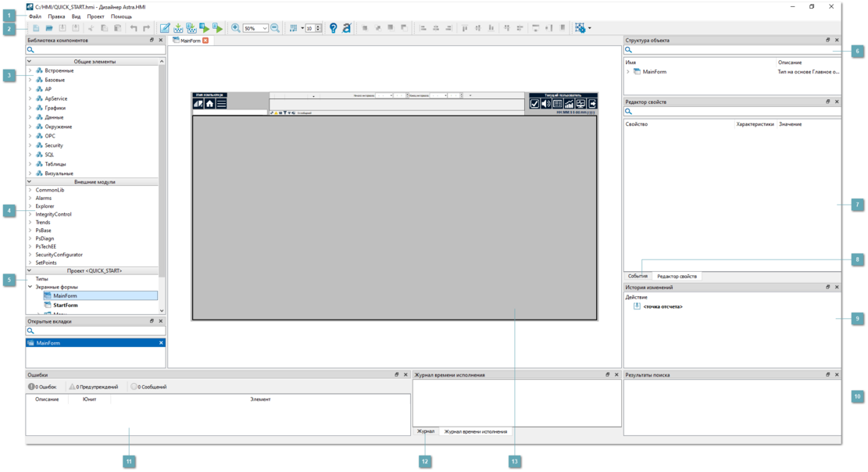This screenshot has height=472, width=868.
Task: Select StartForm in the project tree
Action: (x=66, y=305)
